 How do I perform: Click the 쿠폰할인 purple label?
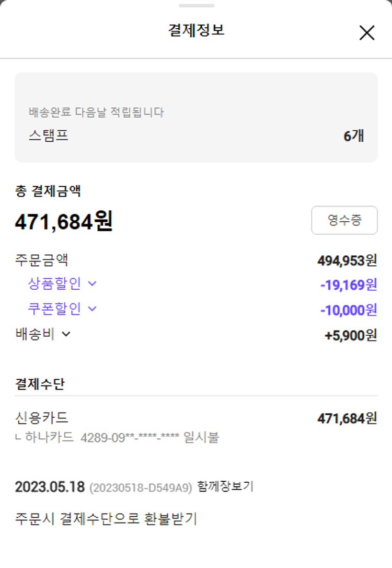(x=54, y=309)
